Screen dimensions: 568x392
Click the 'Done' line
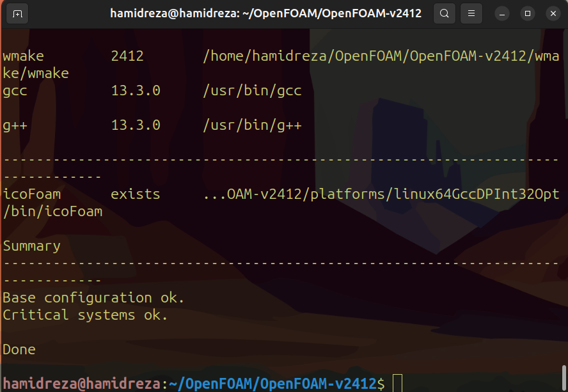(19, 350)
